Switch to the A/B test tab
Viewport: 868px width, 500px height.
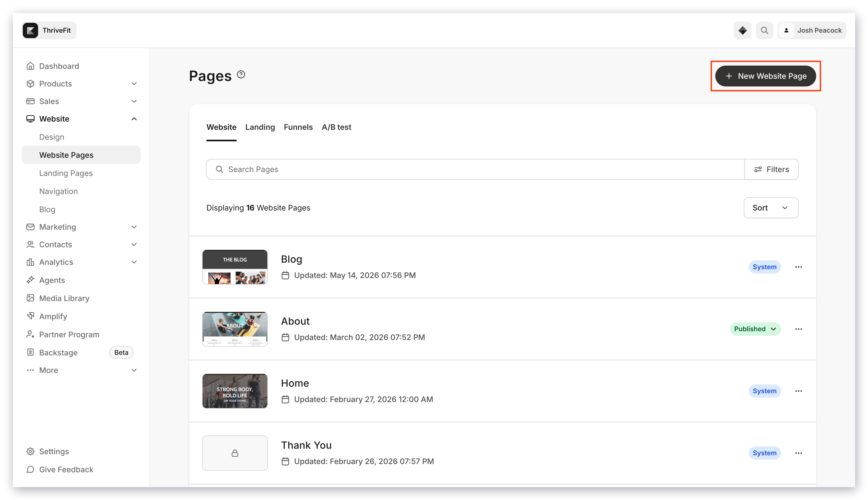pos(336,127)
